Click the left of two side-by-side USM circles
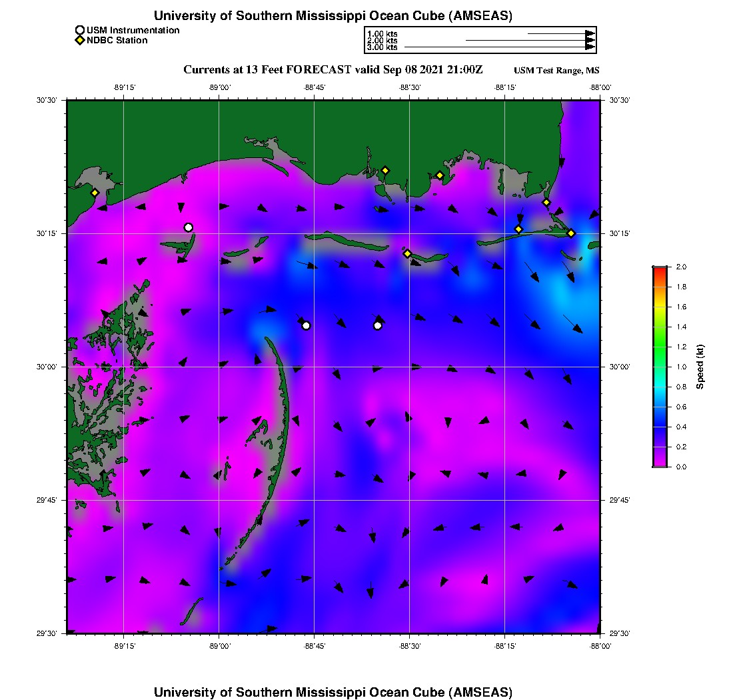Image resolution: width=733 pixels, height=700 pixels. [306, 325]
